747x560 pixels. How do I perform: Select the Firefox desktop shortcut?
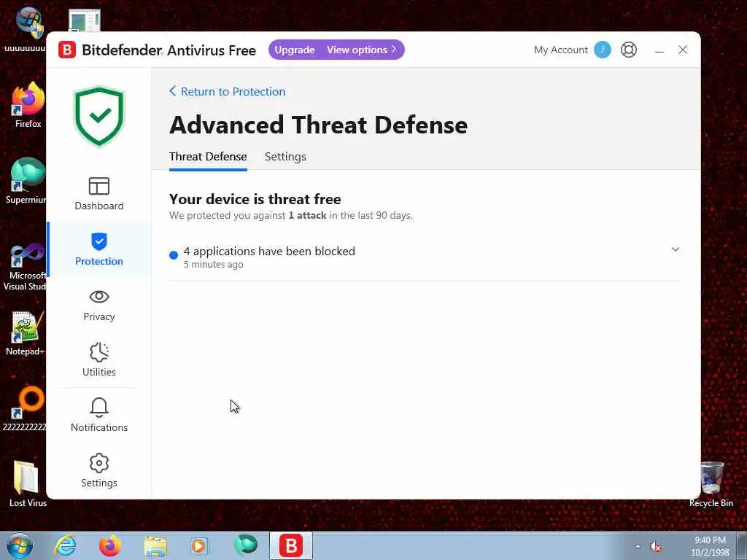coord(28,105)
